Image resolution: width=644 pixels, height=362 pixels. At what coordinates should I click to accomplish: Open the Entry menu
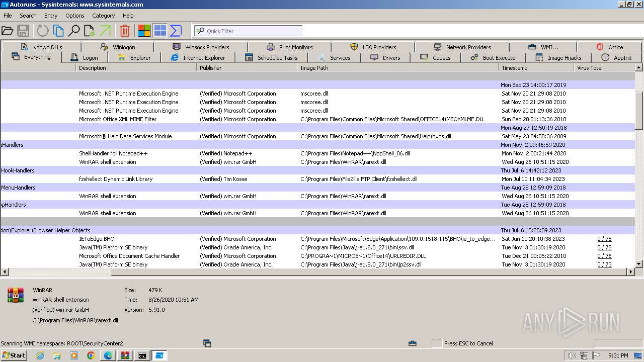[51, 16]
